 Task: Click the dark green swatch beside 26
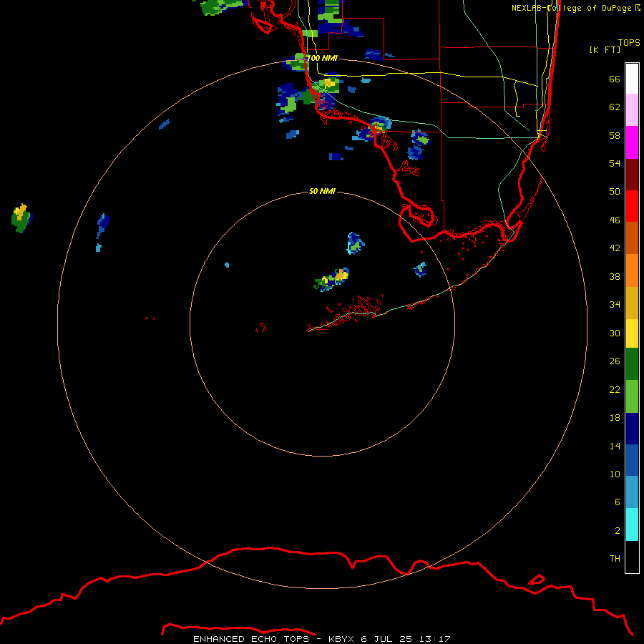pyautogui.click(x=632, y=364)
